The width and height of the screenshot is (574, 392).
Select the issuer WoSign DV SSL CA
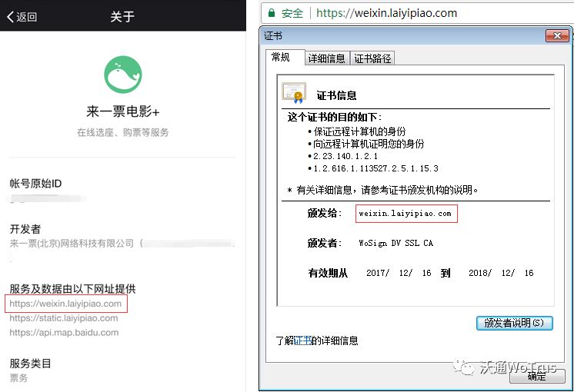(396, 243)
